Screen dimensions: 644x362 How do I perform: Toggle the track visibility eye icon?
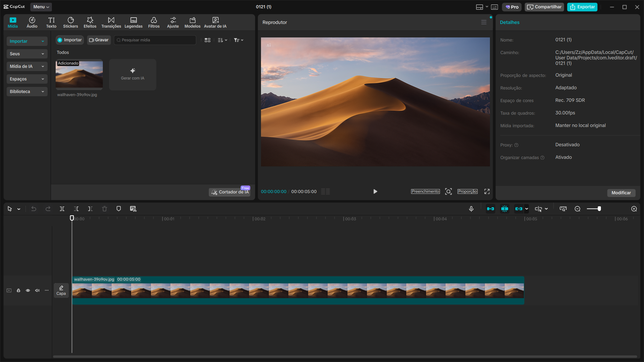pos(28,290)
